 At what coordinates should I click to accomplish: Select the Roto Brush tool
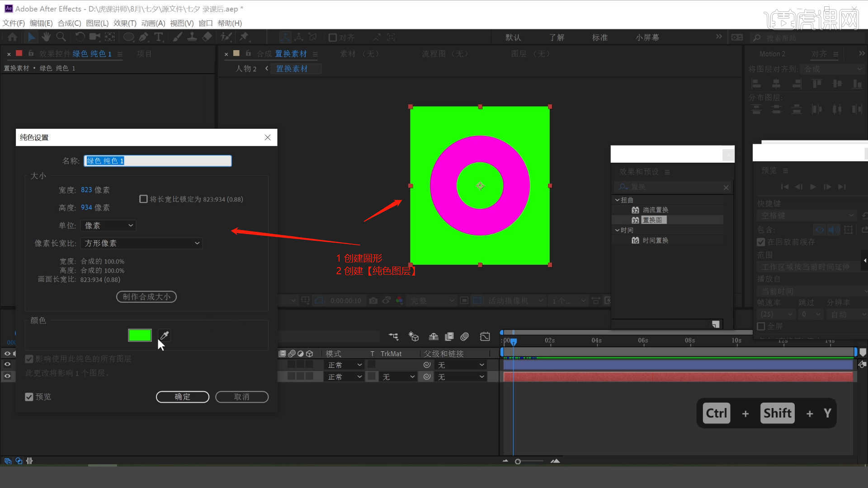[226, 37]
